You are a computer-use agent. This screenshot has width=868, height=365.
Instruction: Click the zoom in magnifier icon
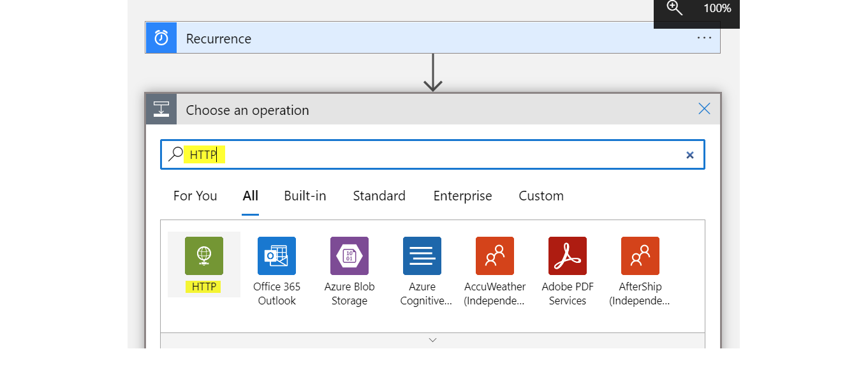coord(674,8)
